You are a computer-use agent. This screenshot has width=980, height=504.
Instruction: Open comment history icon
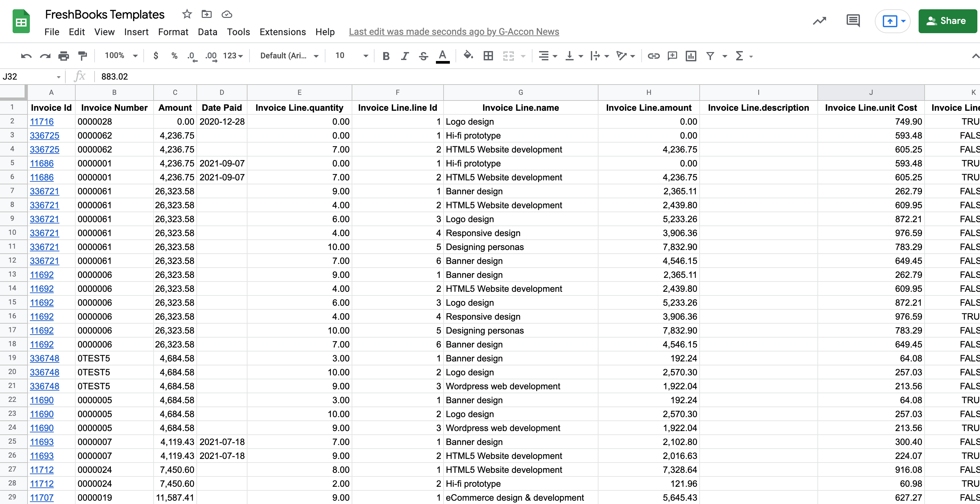tap(853, 21)
